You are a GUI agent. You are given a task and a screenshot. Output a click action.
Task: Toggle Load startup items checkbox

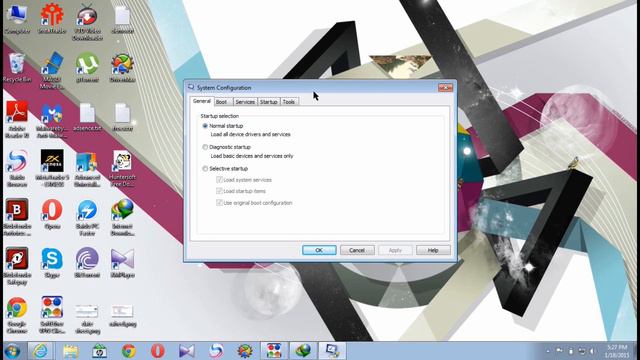coord(219,191)
